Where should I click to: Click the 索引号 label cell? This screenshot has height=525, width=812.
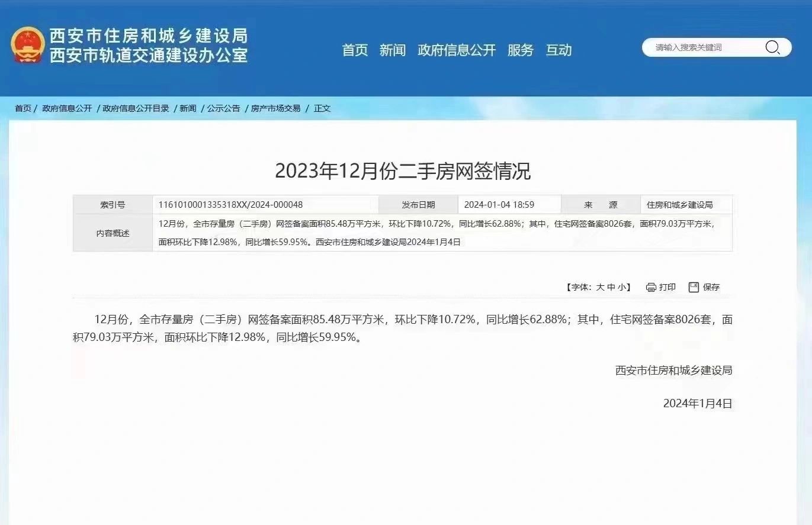(113, 205)
